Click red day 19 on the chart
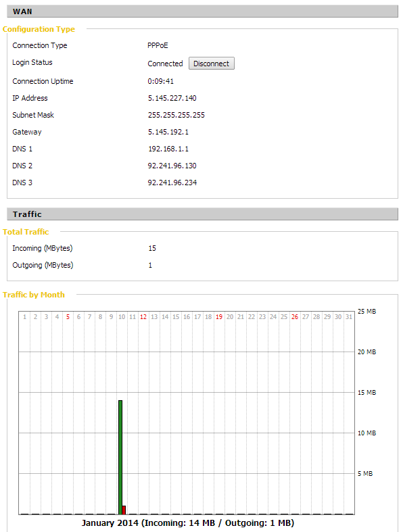 click(x=219, y=317)
